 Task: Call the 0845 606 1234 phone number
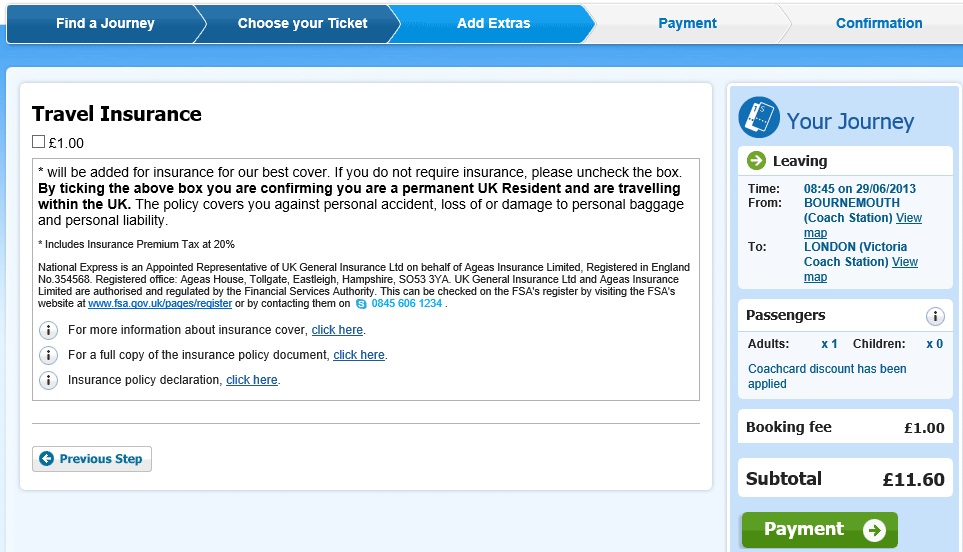[407, 303]
